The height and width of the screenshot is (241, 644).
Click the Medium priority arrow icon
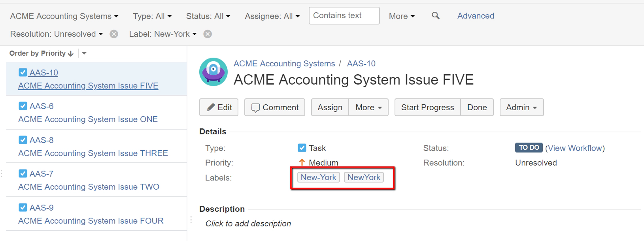[302, 162]
